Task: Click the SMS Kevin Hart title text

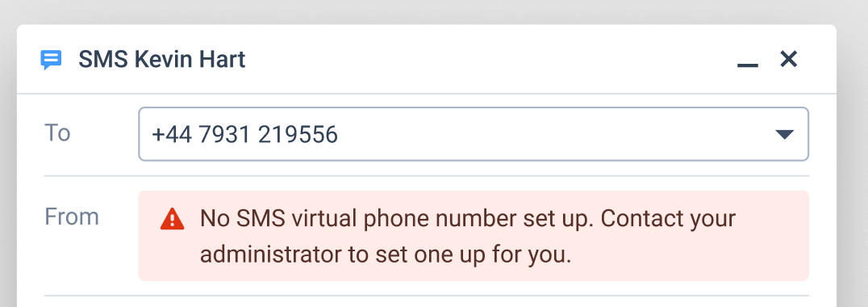Action: (x=161, y=59)
